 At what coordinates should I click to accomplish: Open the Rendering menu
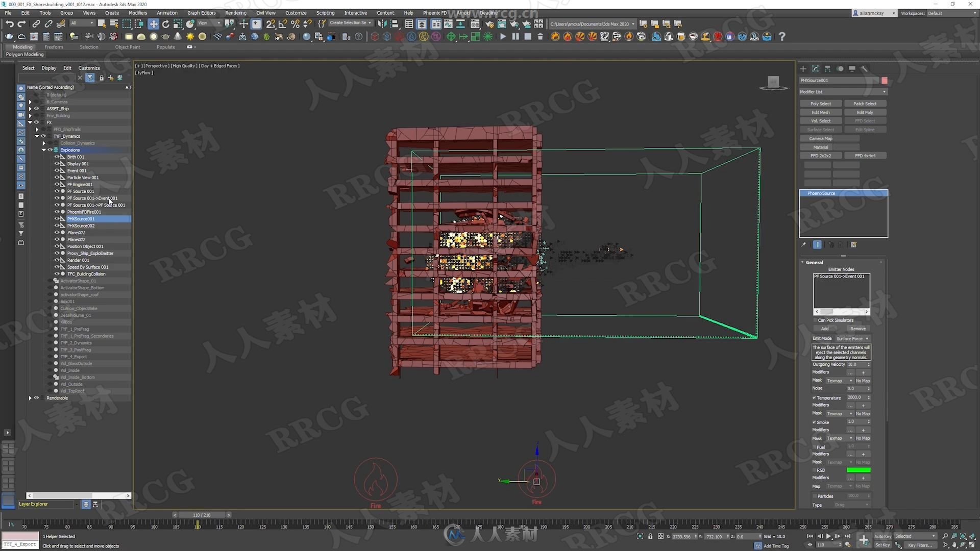[x=236, y=13]
